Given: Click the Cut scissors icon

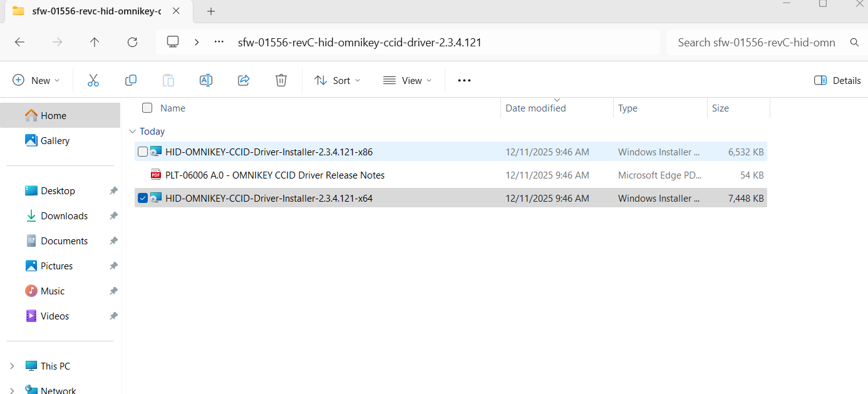Looking at the screenshot, I should coord(93,80).
